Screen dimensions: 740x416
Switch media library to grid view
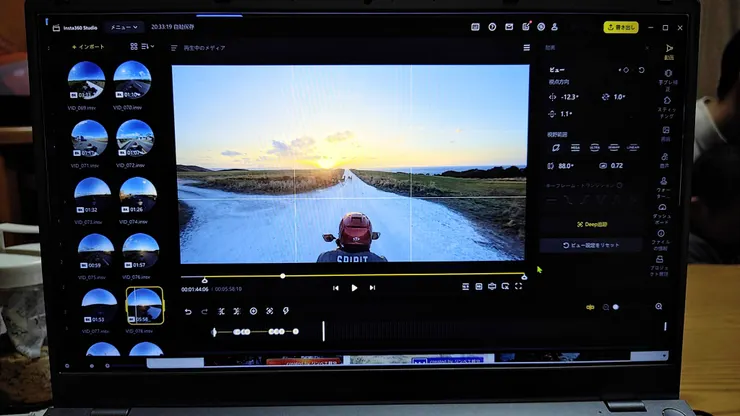point(134,46)
